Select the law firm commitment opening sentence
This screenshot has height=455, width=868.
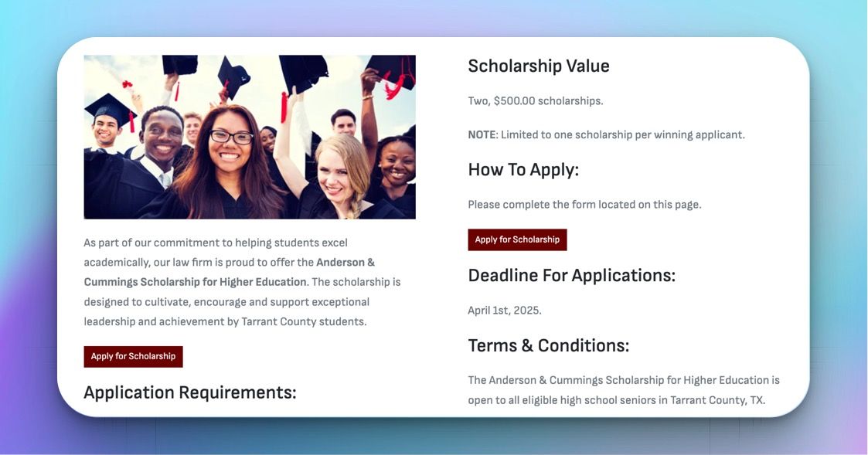pos(216,242)
